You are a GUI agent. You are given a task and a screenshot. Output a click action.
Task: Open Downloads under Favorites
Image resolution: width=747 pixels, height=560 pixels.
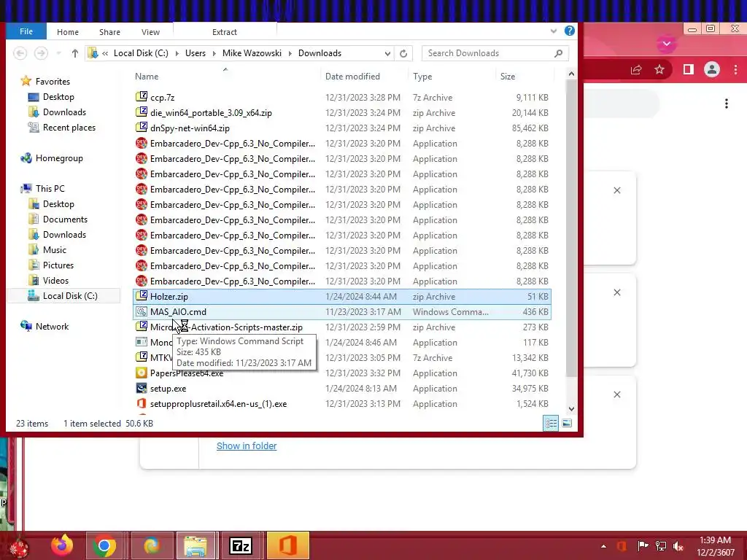click(x=64, y=112)
